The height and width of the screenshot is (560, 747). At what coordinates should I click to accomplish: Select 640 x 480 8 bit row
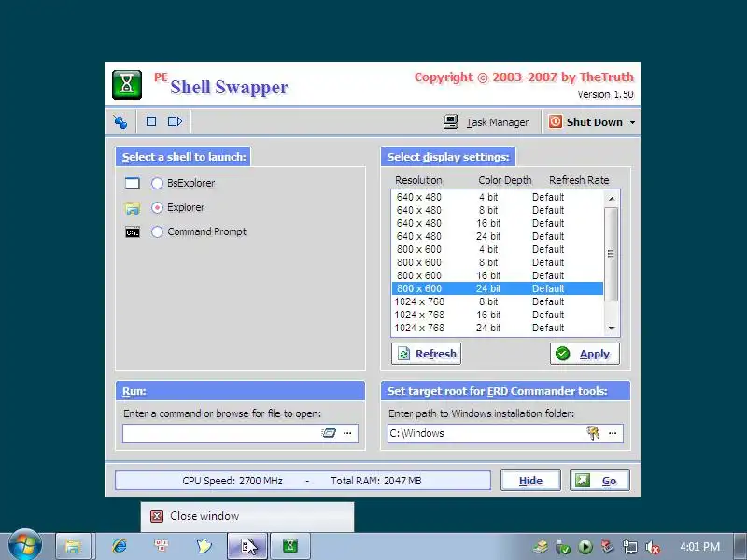pyautogui.click(x=498, y=210)
